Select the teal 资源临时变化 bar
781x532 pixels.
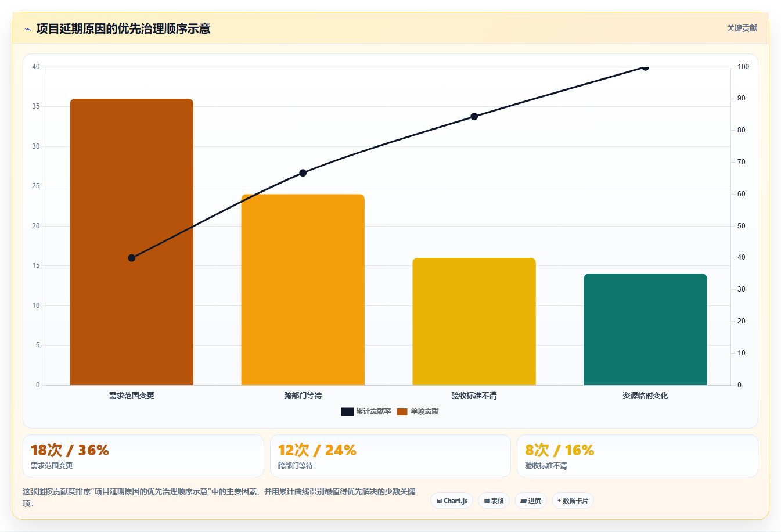pyautogui.click(x=645, y=329)
